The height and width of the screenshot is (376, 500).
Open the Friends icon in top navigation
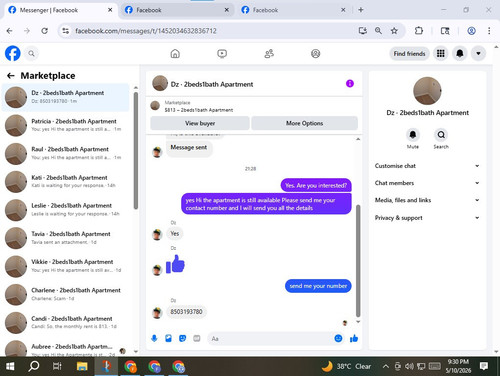269,53
